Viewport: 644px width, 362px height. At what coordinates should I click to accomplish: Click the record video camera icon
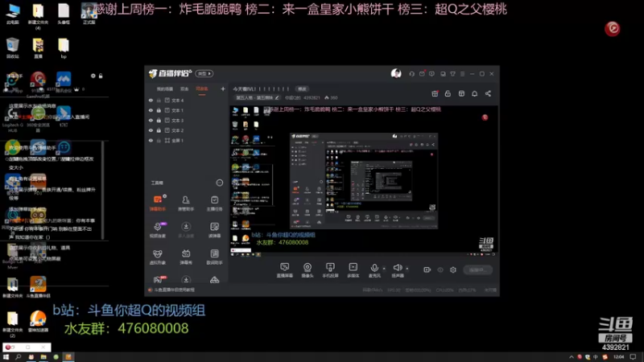click(427, 269)
